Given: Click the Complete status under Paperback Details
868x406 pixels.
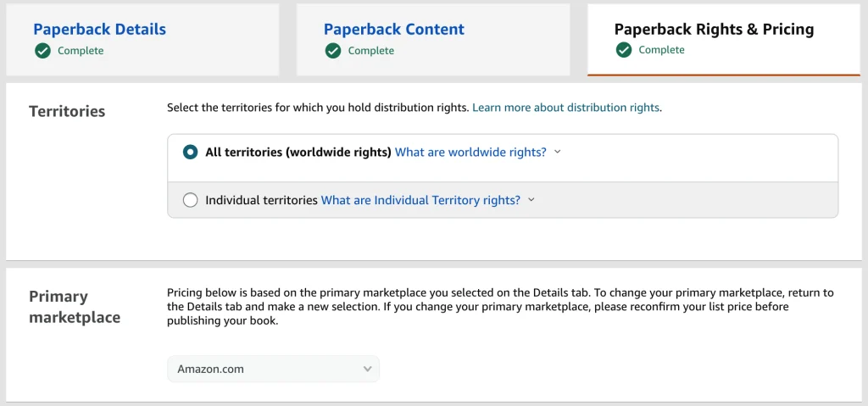Looking at the screenshot, I should [81, 51].
